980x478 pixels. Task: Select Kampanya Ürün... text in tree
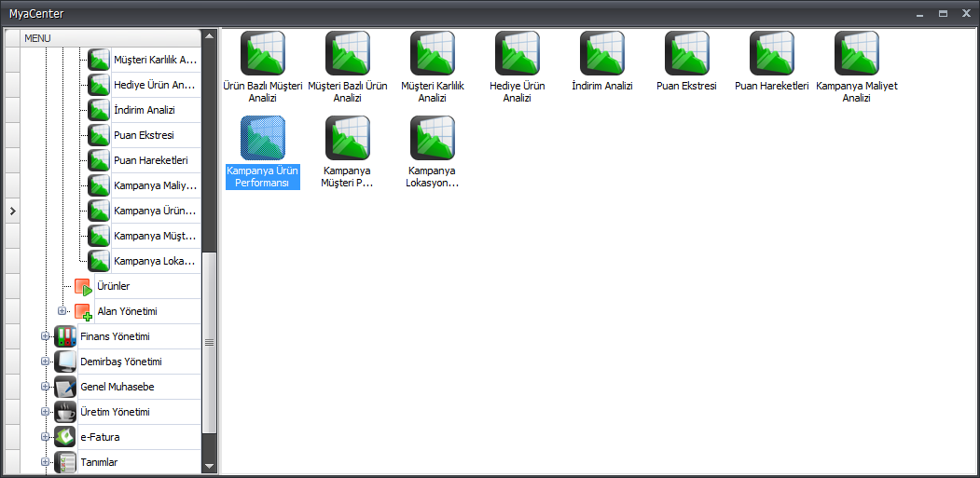pyautogui.click(x=156, y=211)
